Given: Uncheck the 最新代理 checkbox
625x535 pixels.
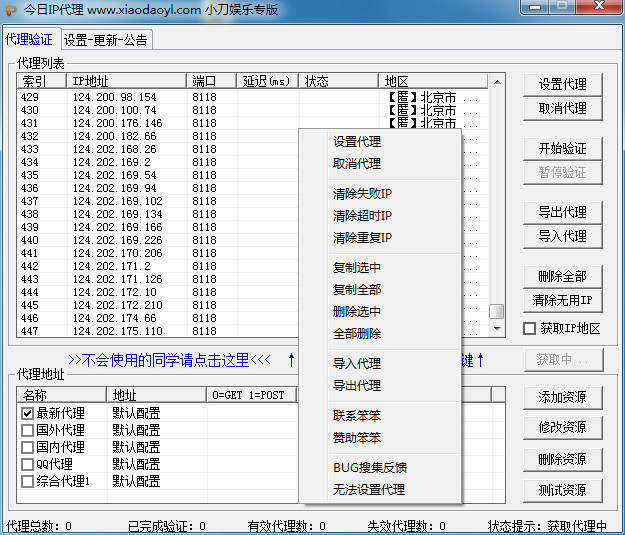Looking at the screenshot, I should point(27,413).
